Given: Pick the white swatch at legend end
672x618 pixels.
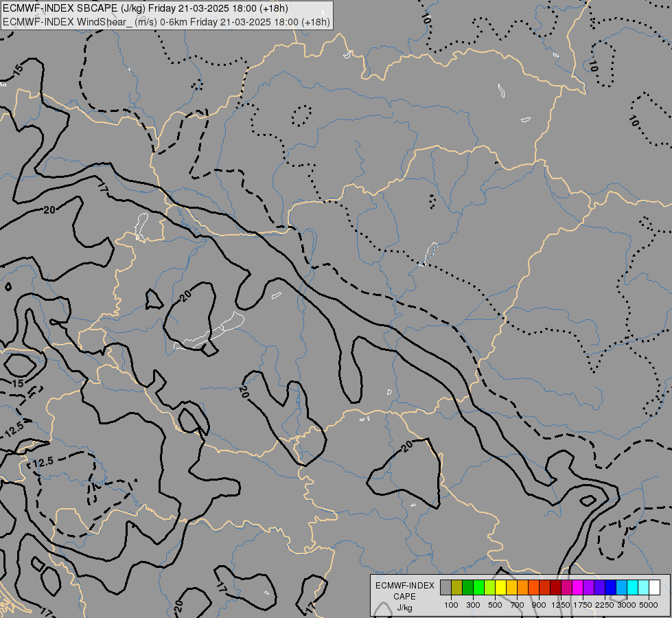Looking at the screenshot, I should point(654,587).
